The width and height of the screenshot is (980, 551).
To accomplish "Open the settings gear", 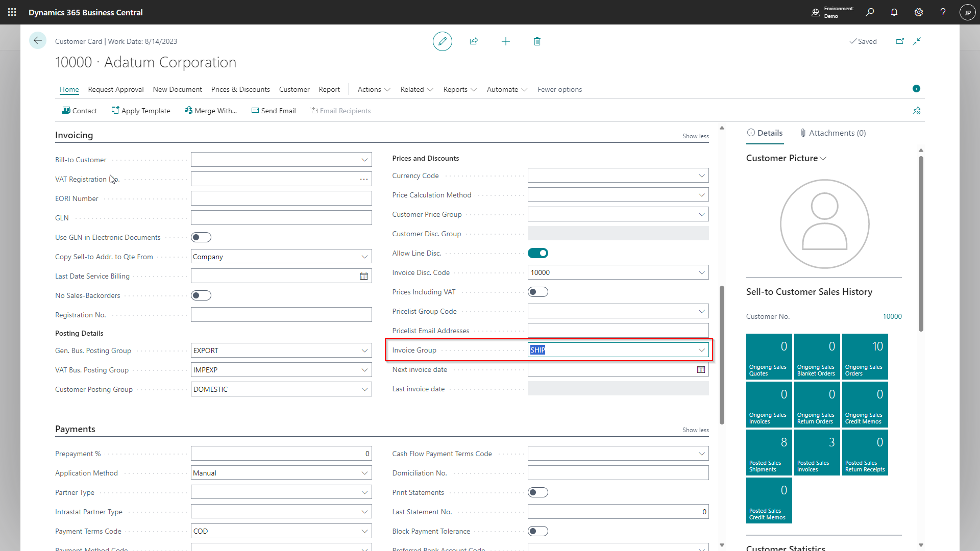I will [919, 12].
